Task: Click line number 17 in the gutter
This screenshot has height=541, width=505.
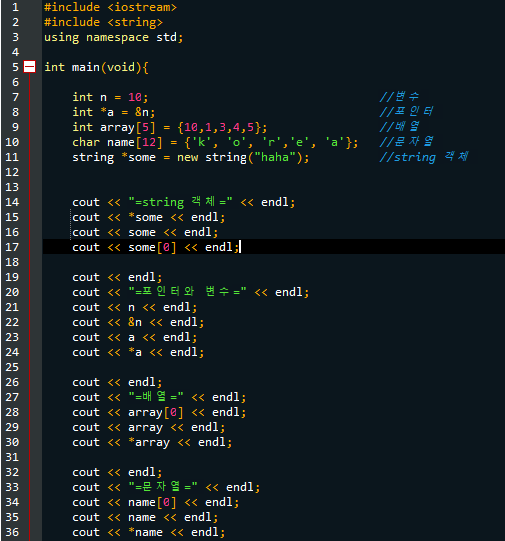Action: (12, 247)
